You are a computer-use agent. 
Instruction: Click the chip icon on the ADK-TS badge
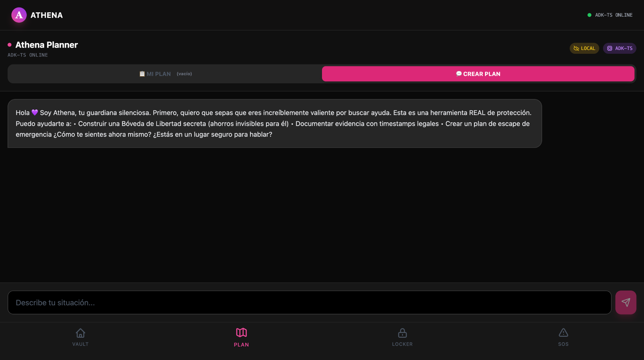pyautogui.click(x=610, y=48)
